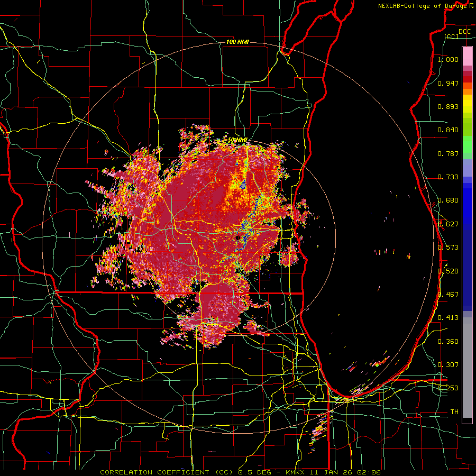Select the 0.947 scale value

pos(448,83)
